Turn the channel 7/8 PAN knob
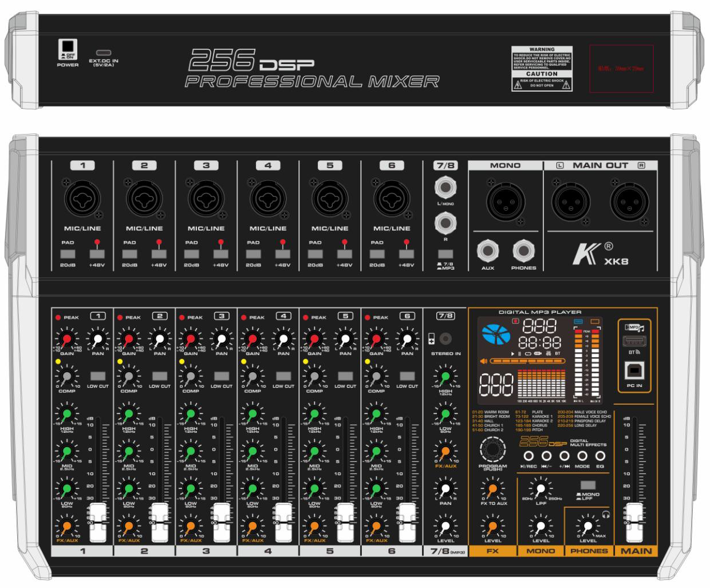 point(445,489)
